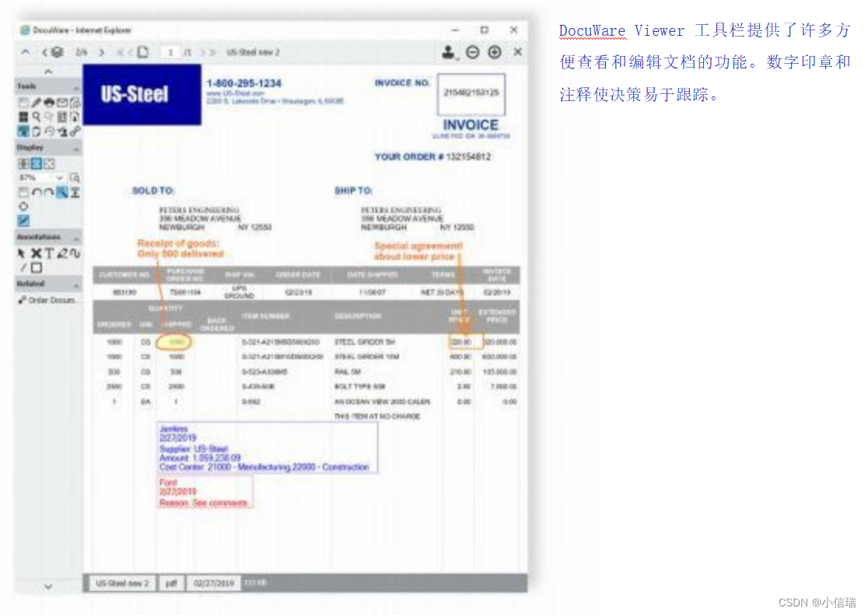
Task: Click the circle target icon in Display
Action: click(x=23, y=207)
